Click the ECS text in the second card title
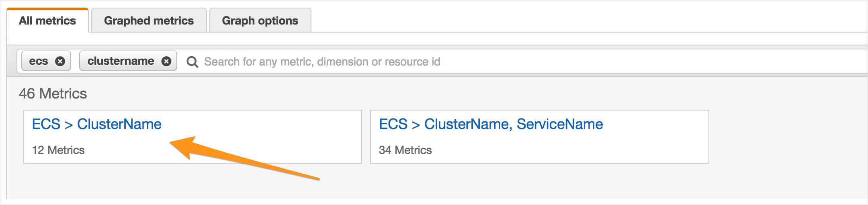Viewport: 868px width, 205px height. tap(393, 124)
